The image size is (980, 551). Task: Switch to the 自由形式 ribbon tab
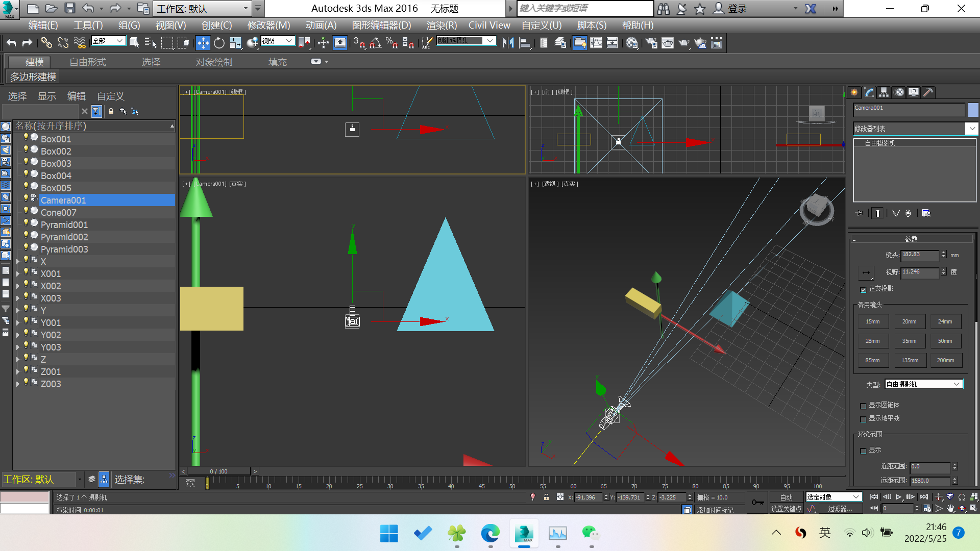point(88,62)
